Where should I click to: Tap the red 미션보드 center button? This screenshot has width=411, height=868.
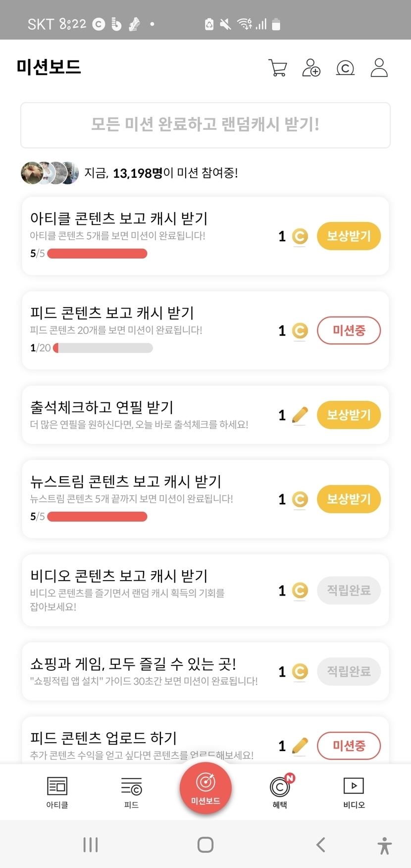tap(205, 788)
